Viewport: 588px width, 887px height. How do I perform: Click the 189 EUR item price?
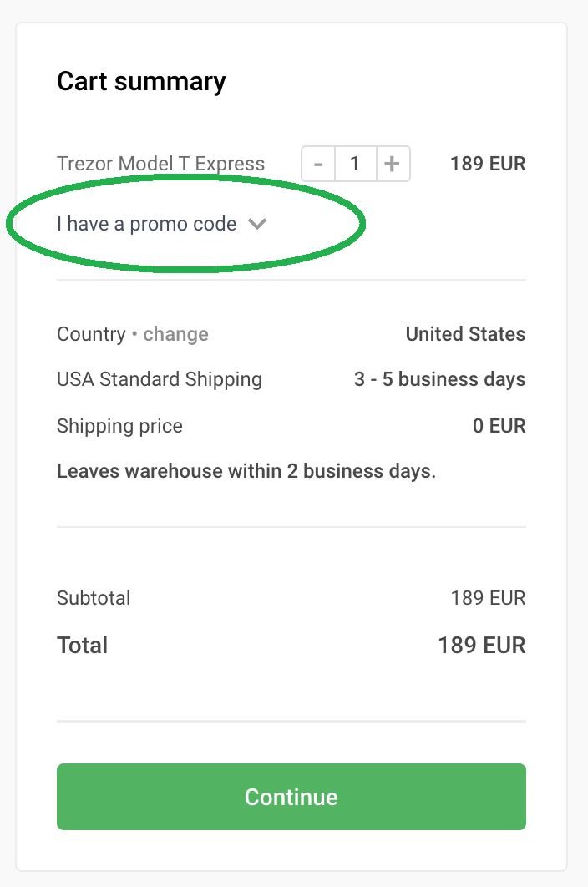click(x=488, y=164)
